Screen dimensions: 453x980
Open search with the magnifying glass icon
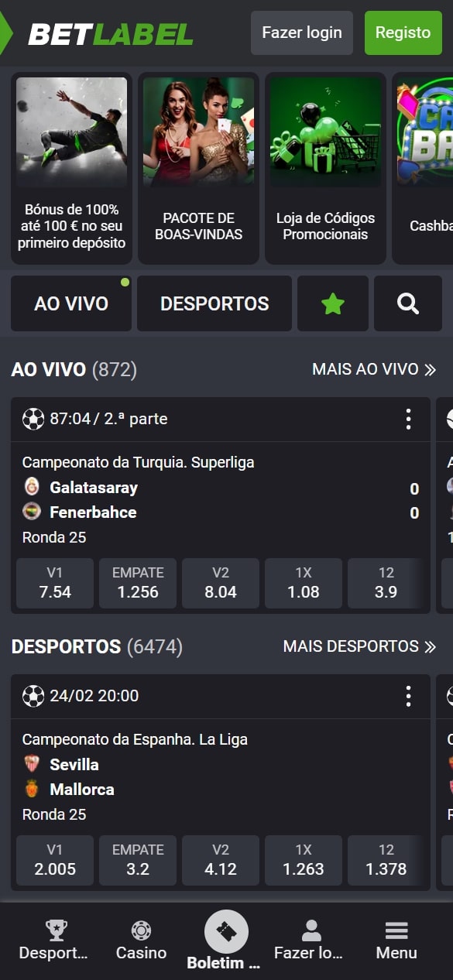(x=408, y=303)
